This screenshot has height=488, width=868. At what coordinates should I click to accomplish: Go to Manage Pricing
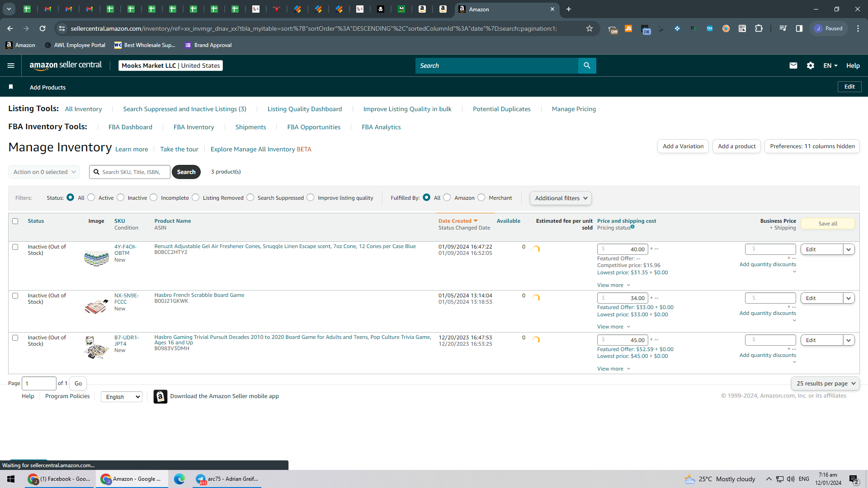(x=574, y=109)
